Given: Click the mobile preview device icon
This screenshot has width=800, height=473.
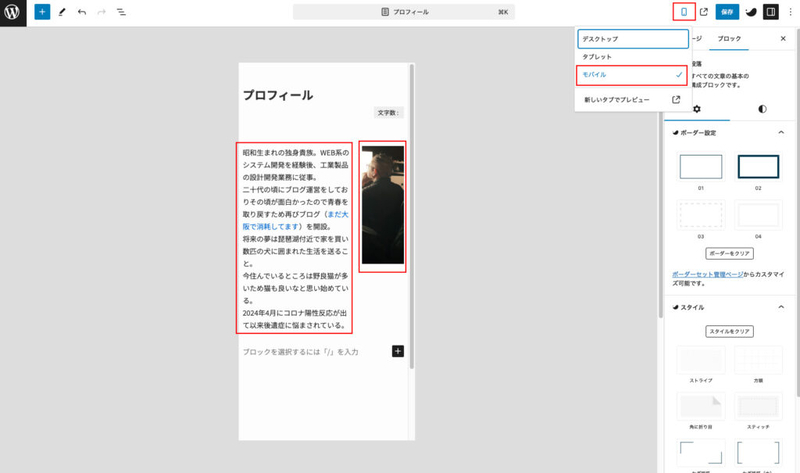Looking at the screenshot, I should click(x=684, y=12).
